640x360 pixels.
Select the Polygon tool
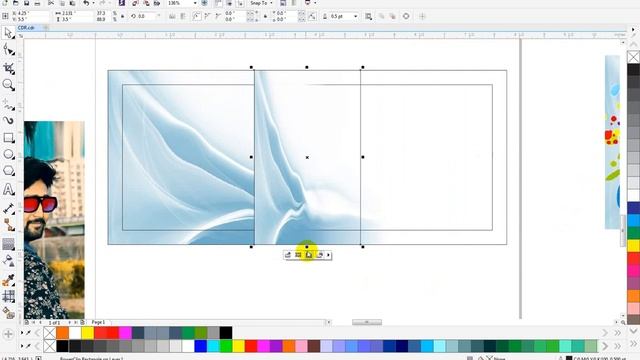point(8,171)
